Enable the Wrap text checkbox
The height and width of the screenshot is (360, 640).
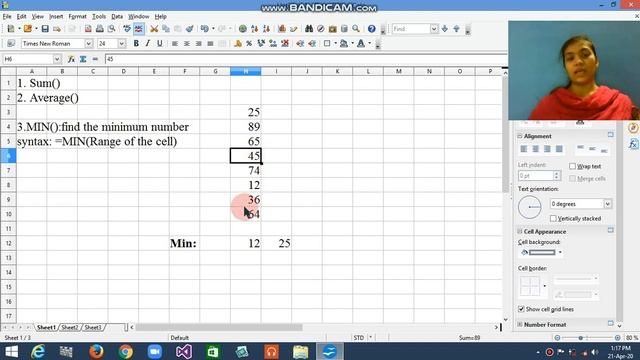click(x=572, y=166)
